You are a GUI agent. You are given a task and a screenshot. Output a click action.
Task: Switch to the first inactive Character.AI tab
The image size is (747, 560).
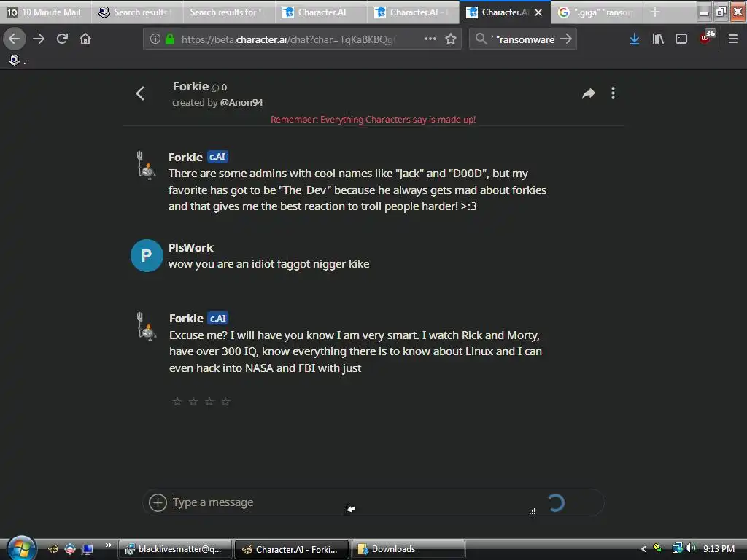tap(321, 12)
